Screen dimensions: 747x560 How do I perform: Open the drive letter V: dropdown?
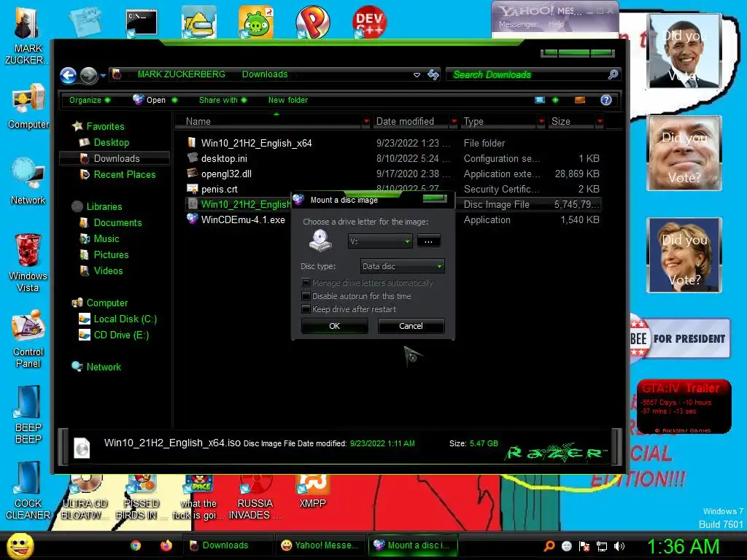[x=380, y=241]
